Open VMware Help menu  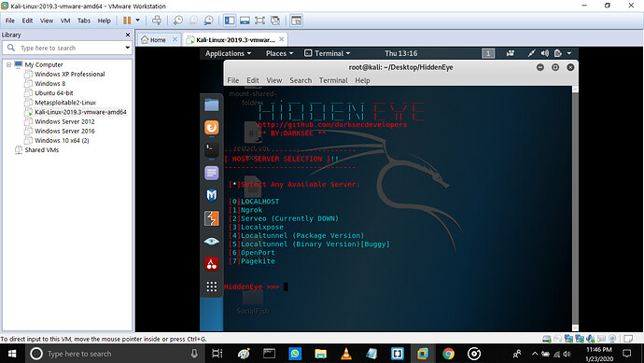(104, 21)
